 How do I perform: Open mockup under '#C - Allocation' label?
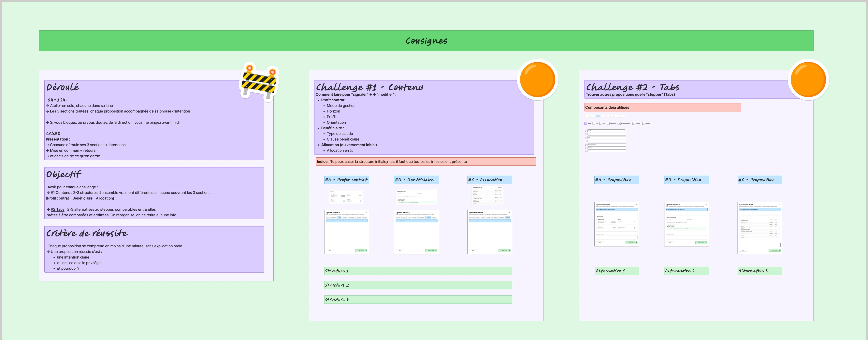[x=490, y=232]
